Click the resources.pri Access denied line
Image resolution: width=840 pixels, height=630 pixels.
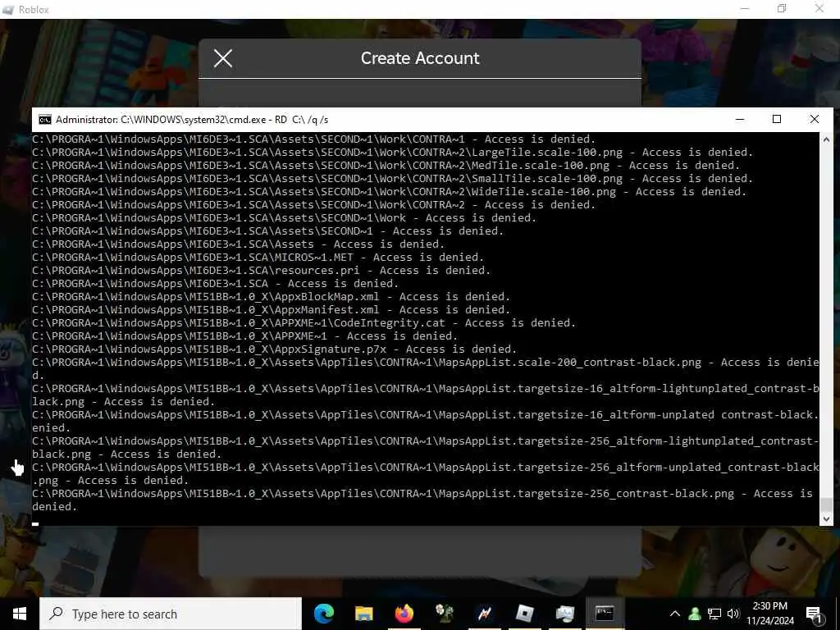pos(262,271)
